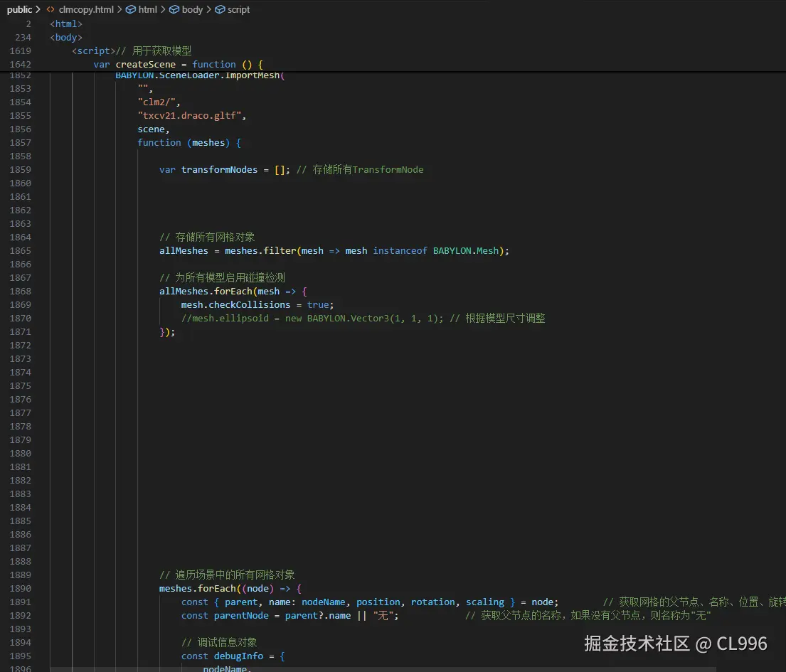Select the body breadcrumb label
Image resolution: width=786 pixels, height=672 pixels.
coord(192,9)
